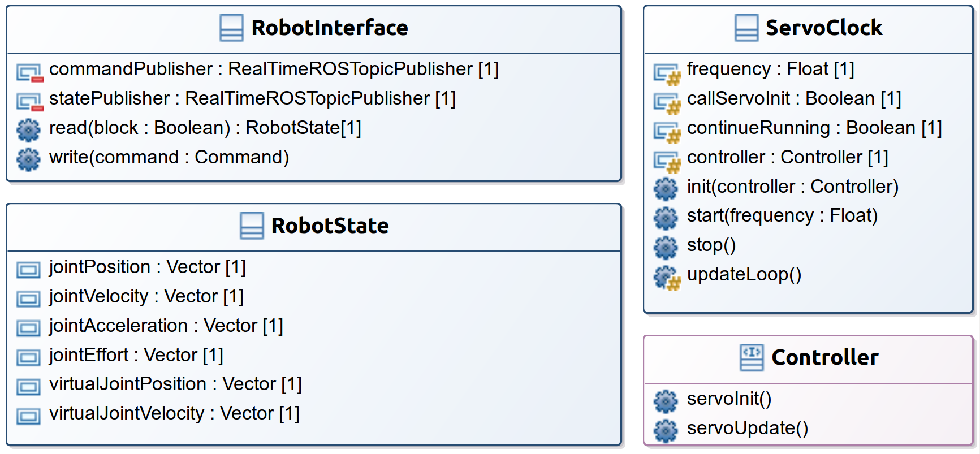980x454 pixels.
Task: Click the ServoClock class icon
Action: [746, 28]
